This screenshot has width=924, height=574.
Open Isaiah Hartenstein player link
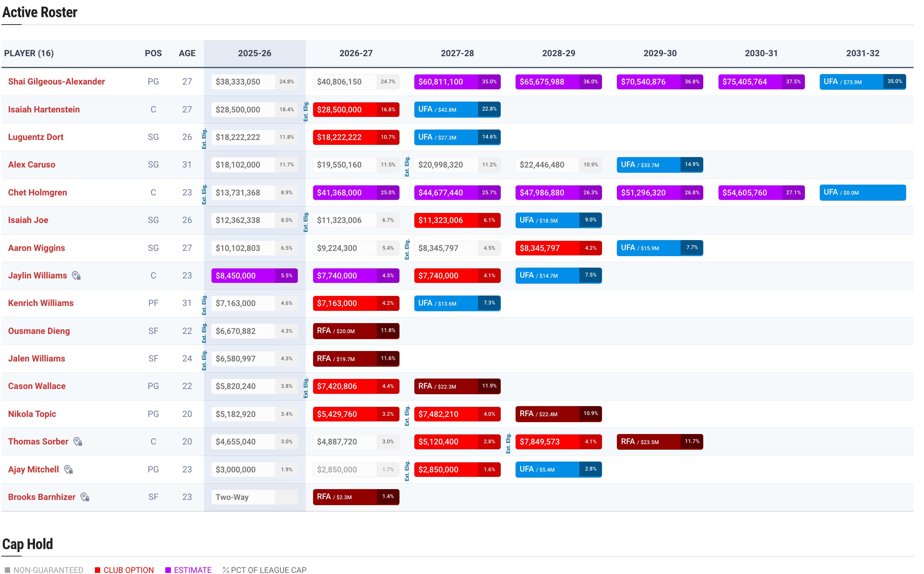pos(44,110)
